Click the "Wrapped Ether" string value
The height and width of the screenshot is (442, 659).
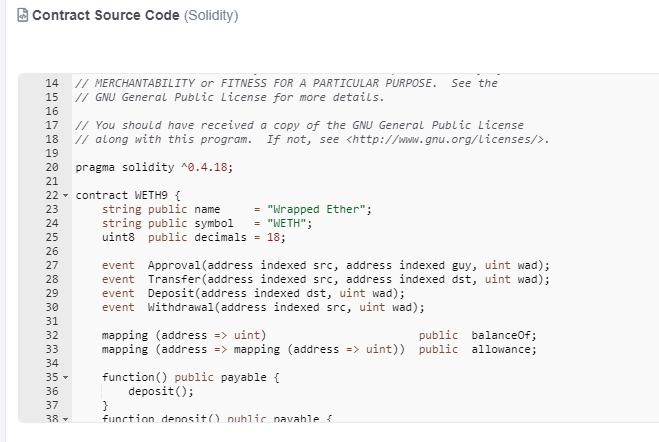312,209
